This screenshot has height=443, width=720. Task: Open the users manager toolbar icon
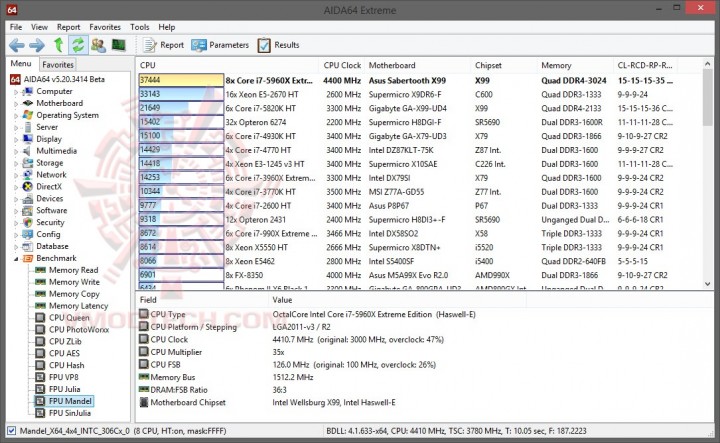click(x=98, y=45)
